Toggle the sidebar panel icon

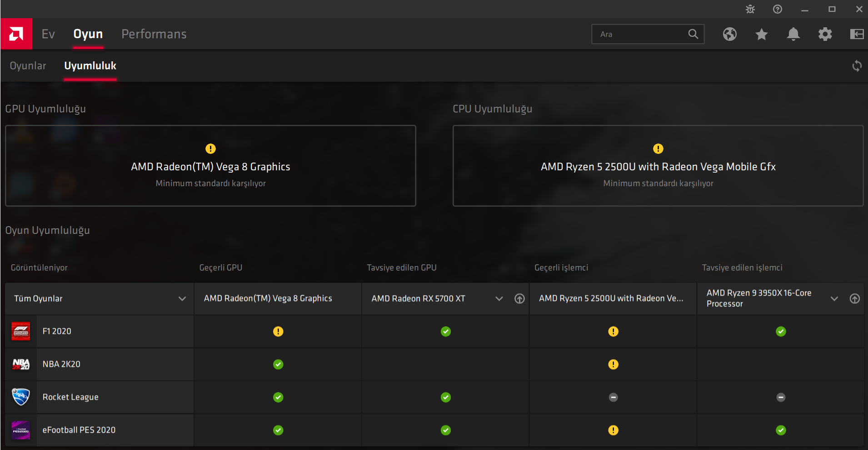pyautogui.click(x=857, y=34)
